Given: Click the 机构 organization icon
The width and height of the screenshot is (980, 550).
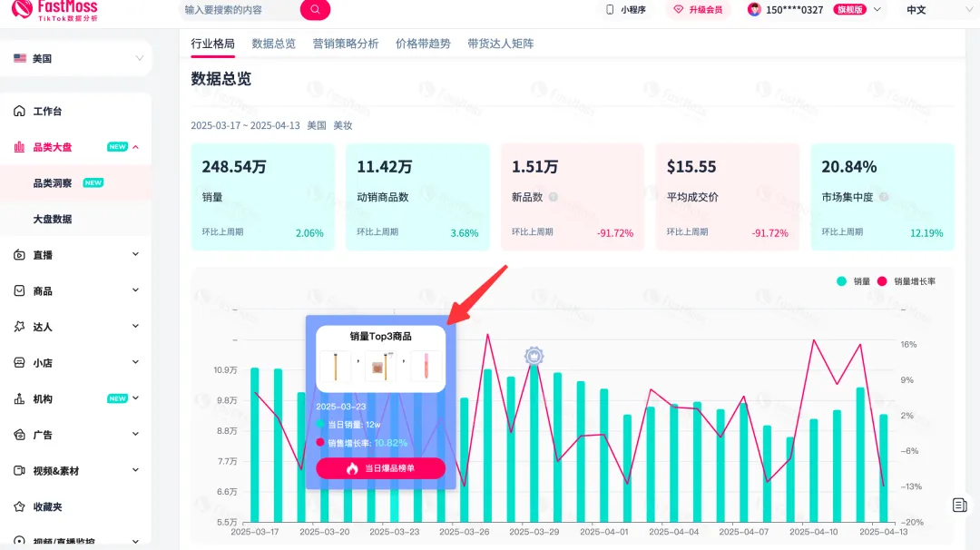Looking at the screenshot, I should [19, 398].
